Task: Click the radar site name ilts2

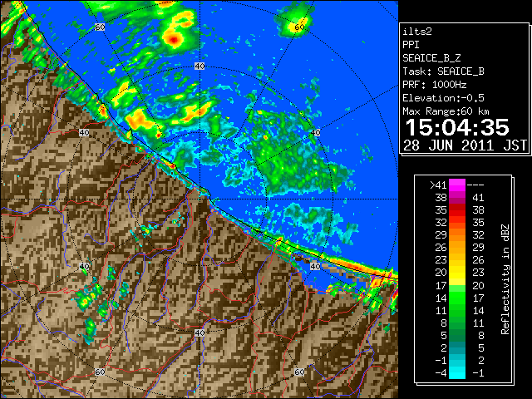Action: pyautogui.click(x=417, y=32)
